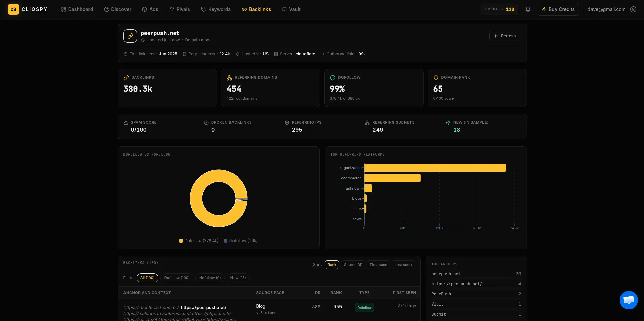This screenshot has height=321, width=644.
Task: Click the DR column header
Action: coord(318,293)
